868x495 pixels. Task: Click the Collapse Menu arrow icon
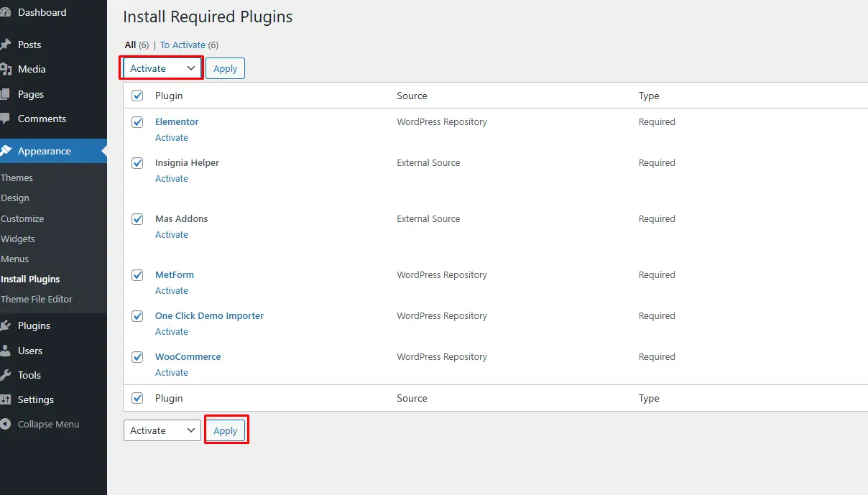pyautogui.click(x=5, y=424)
